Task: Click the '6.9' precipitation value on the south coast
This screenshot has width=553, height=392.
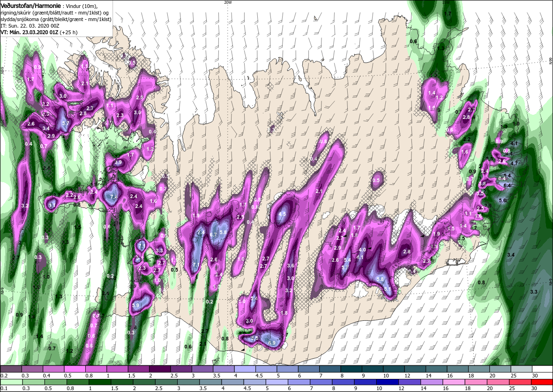Action: 272,343
